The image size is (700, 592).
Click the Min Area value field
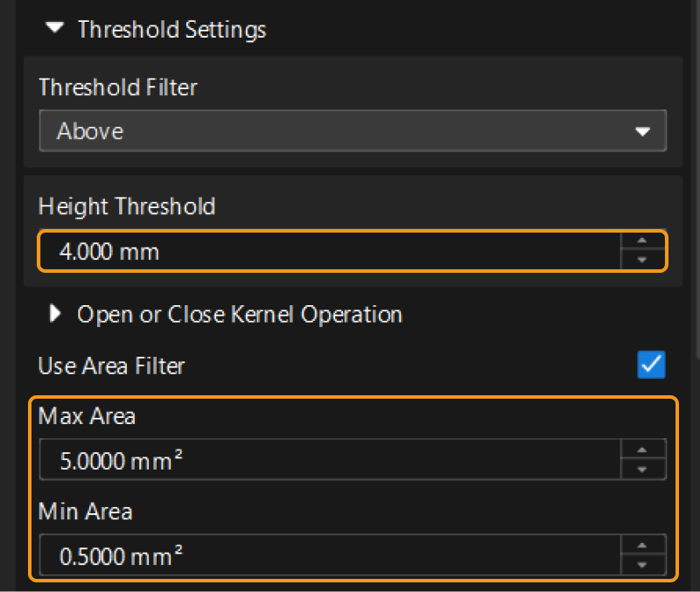(328, 554)
